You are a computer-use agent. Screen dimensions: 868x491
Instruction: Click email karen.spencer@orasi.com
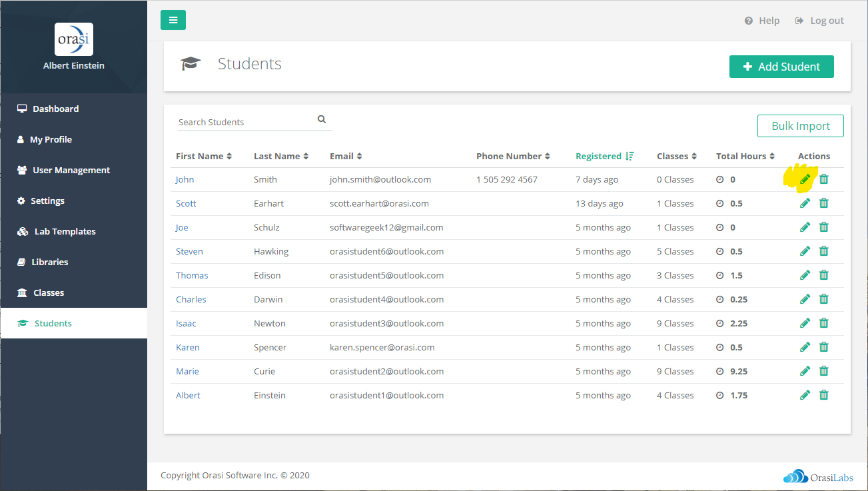(x=382, y=347)
